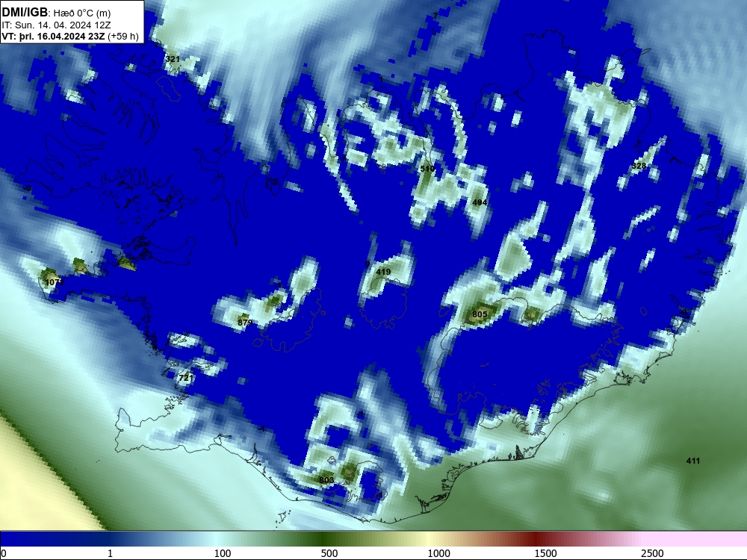Click the (+59 h) forecast offset text
The width and height of the screenshot is (747, 560).
coord(123,37)
